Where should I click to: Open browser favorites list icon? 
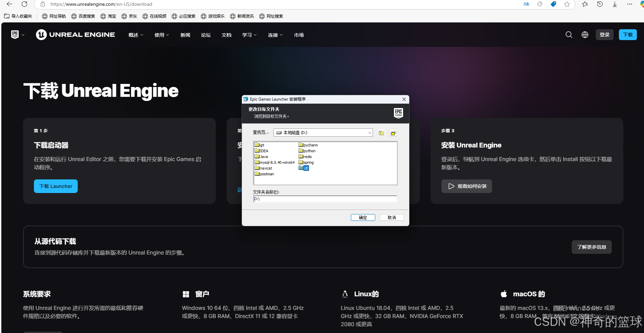tap(585, 4)
